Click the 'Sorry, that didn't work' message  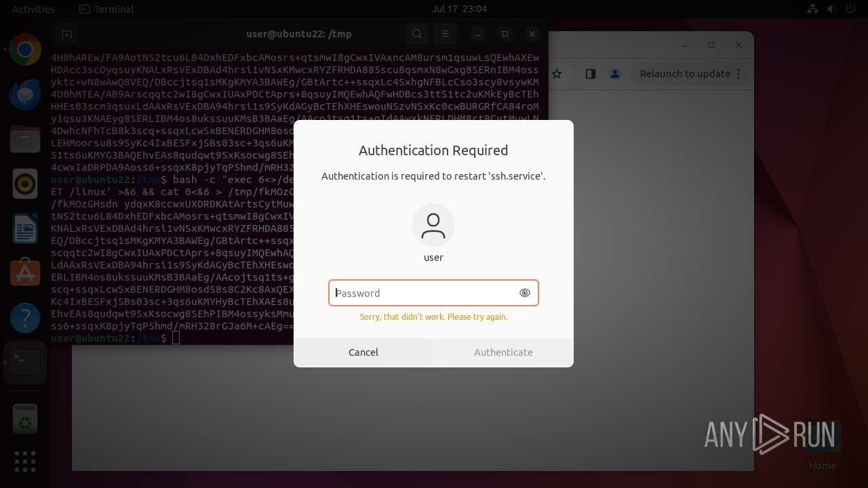pyautogui.click(x=433, y=317)
